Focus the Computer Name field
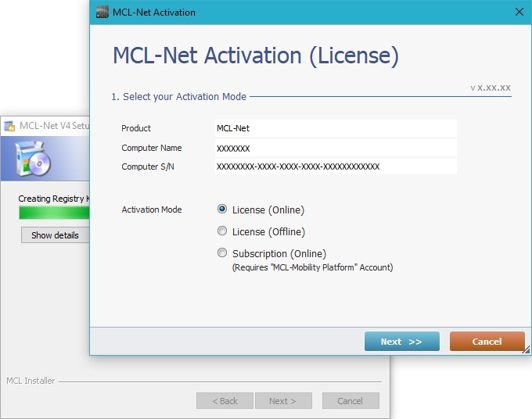This screenshot has width=532, height=419. tap(335, 148)
